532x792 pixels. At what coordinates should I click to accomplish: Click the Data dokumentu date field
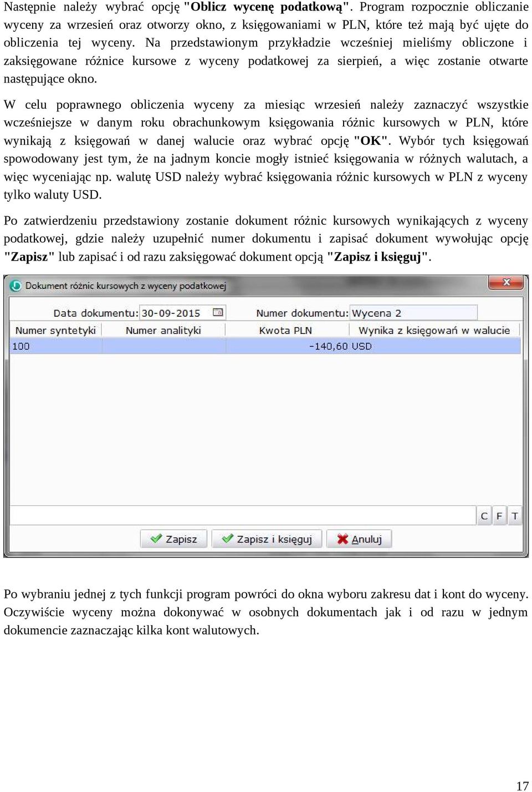[x=182, y=313]
